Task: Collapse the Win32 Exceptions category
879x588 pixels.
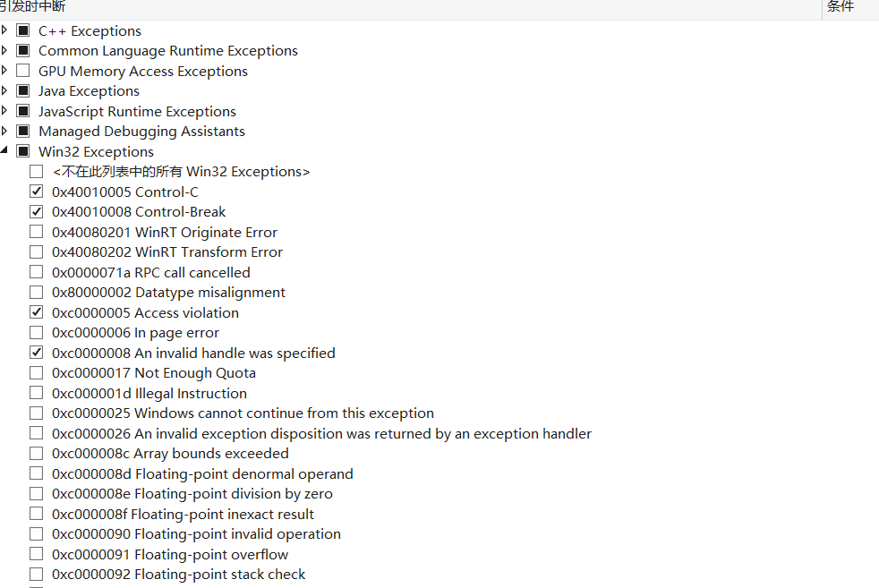Action: point(4,150)
